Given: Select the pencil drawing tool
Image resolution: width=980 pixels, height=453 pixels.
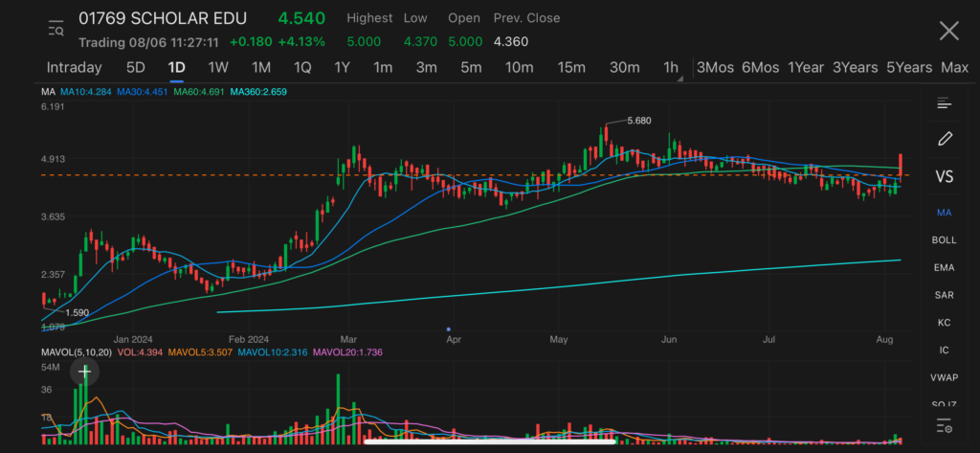Looking at the screenshot, I should (944, 139).
